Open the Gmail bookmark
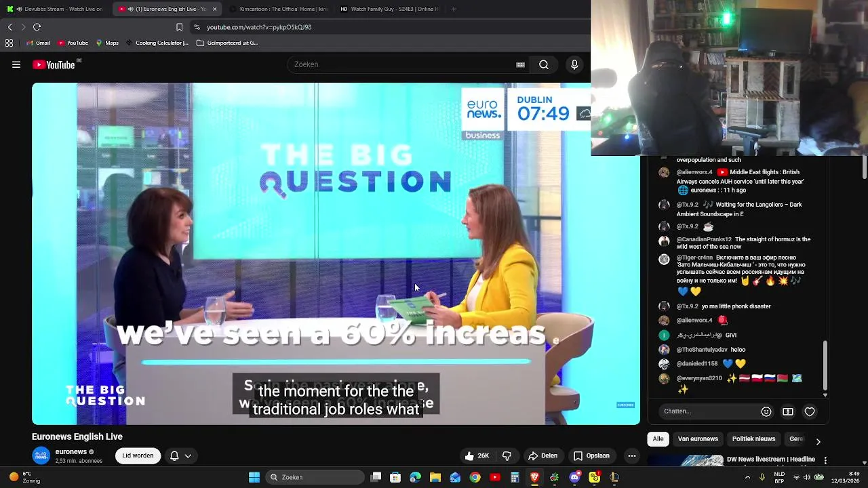Image resolution: width=868 pixels, height=488 pixels. (38, 43)
